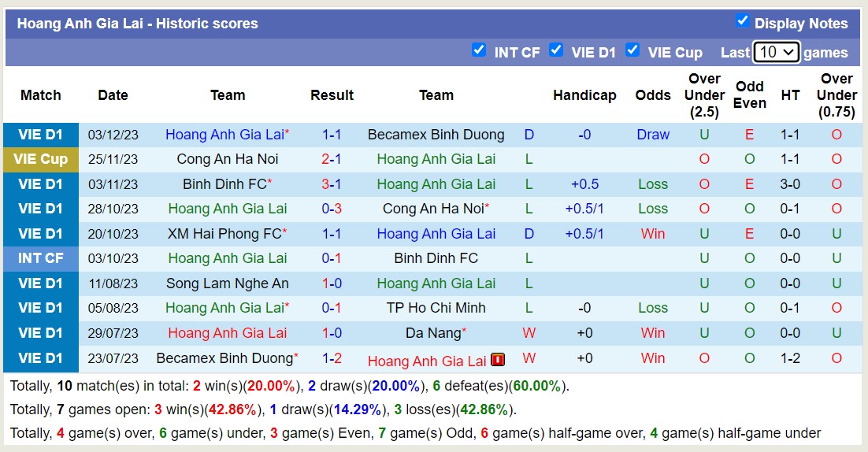Click Loss odds in the 05/08/23 row
Viewport: 868px width, 452px height.
pyautogui.click(x=653, y=308)
